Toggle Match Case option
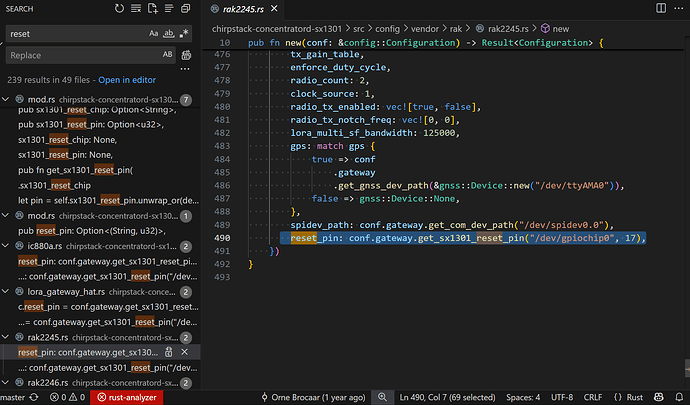 (153, 33)
